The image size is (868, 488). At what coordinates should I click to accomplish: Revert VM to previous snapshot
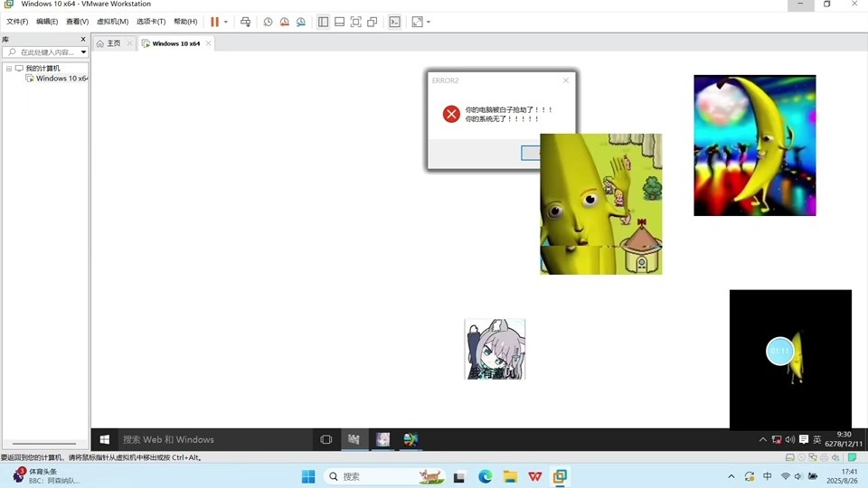[285, 22]
